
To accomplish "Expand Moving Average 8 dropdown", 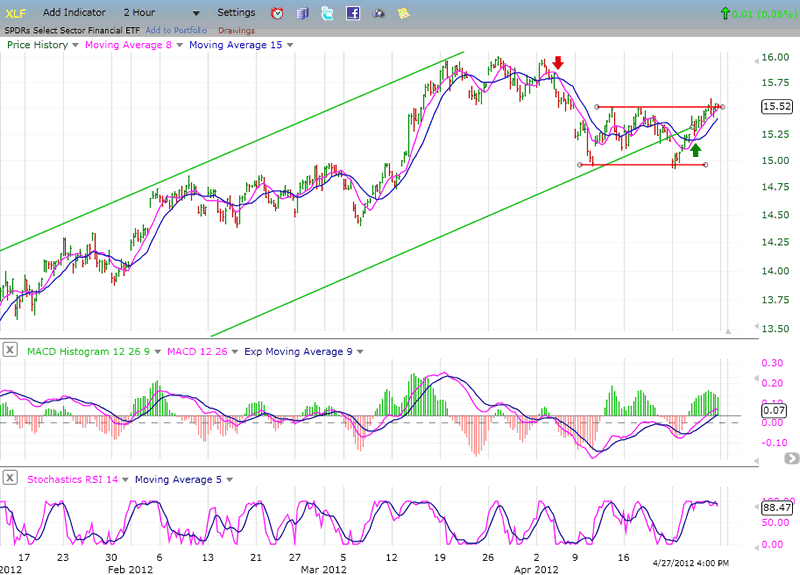I will pos(179,45).
